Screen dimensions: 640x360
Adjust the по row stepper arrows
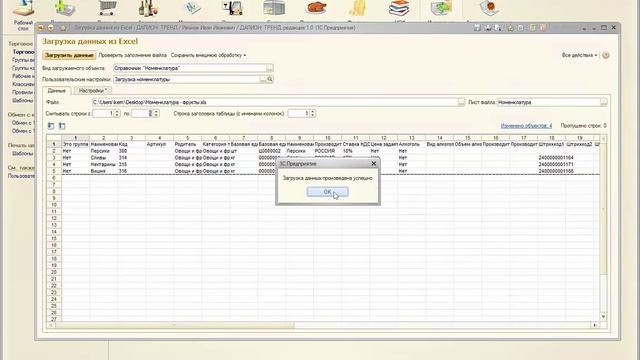(x=156, y=113)
